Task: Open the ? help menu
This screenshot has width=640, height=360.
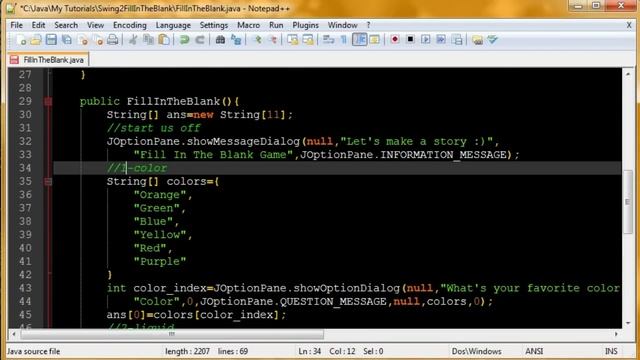Action: tap(368, 25)
